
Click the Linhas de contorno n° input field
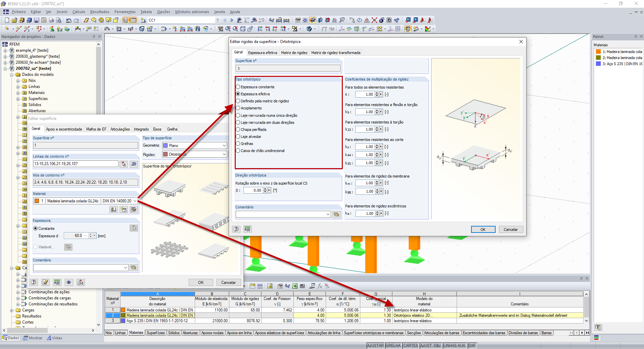pos(76,164)
